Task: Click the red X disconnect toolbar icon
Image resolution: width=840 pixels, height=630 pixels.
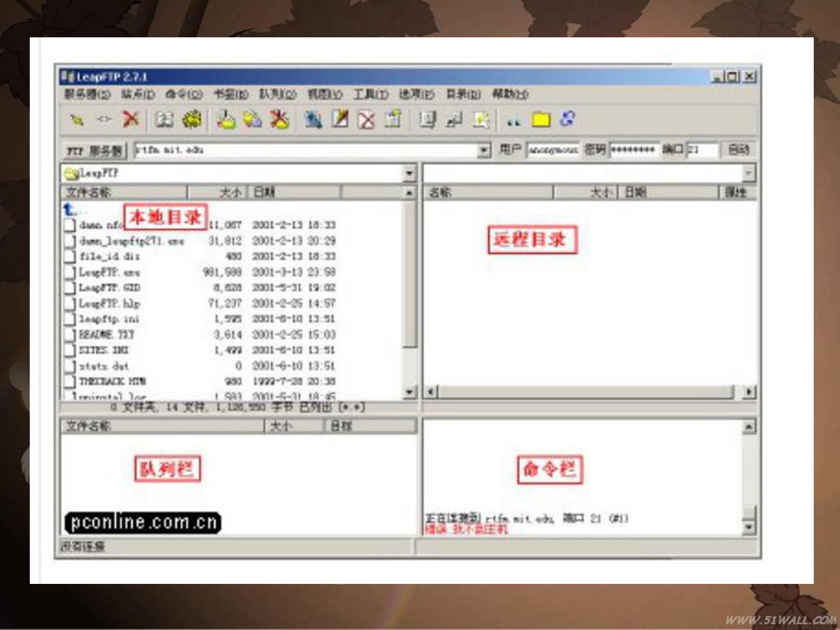Action: [131, 120]
